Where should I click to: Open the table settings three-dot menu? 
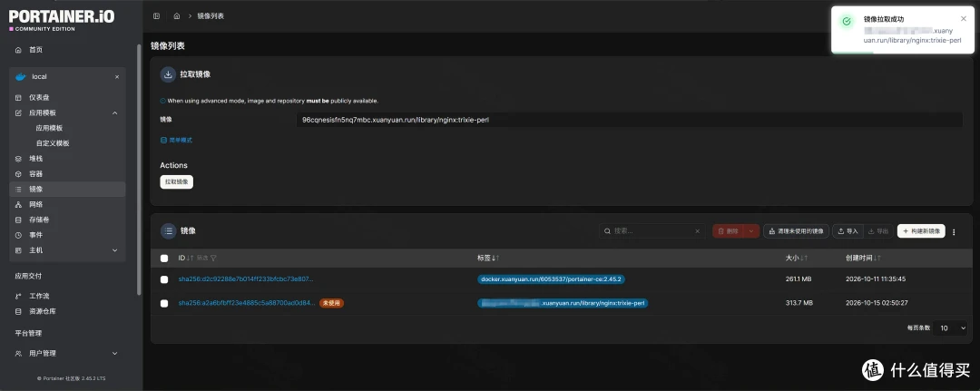954,231
